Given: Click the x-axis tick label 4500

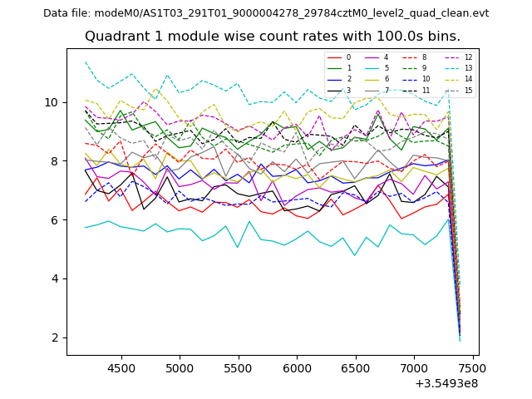Looking at the screenshot, I should point(121,367).
